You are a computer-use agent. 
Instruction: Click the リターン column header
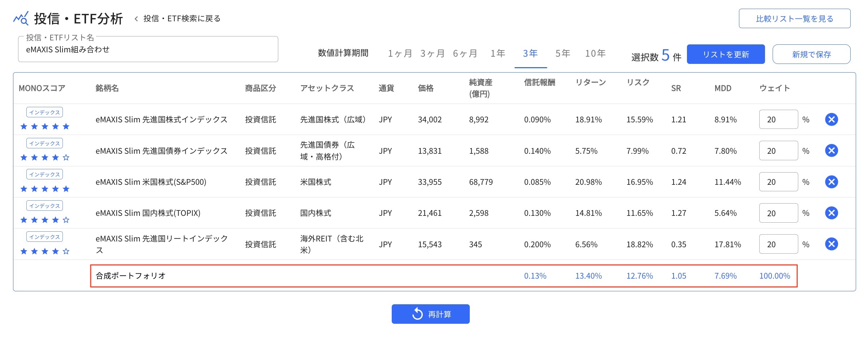click(591, 82)
